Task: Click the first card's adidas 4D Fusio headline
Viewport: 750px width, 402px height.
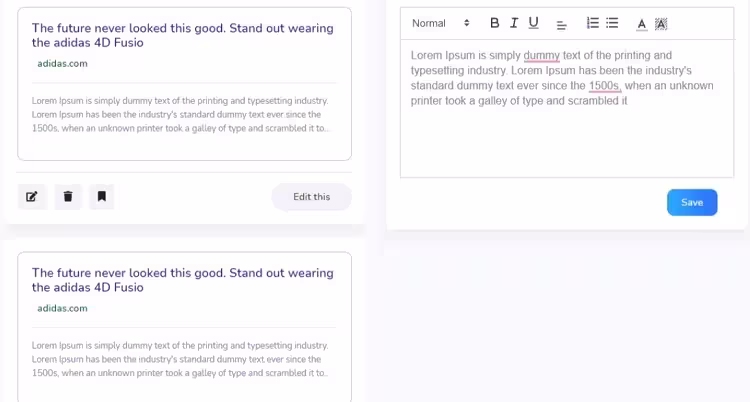Action: click(182, 35)
